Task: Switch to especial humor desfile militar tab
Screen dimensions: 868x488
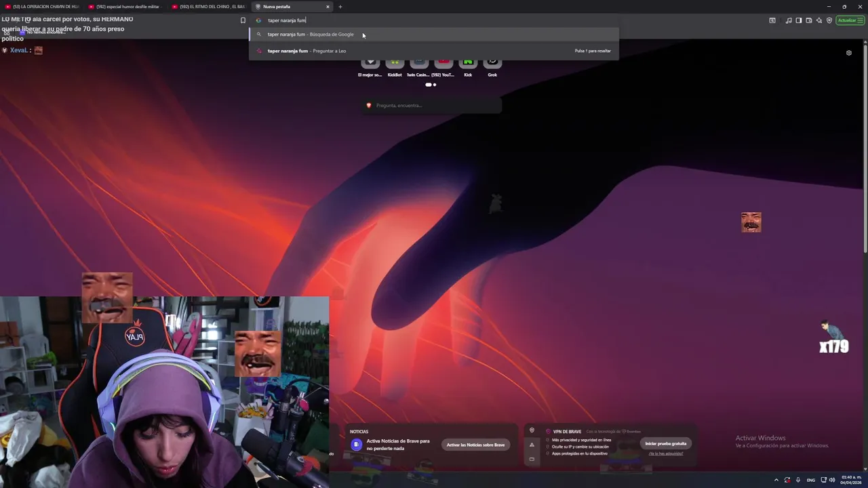Action: [x=126, y=7]
